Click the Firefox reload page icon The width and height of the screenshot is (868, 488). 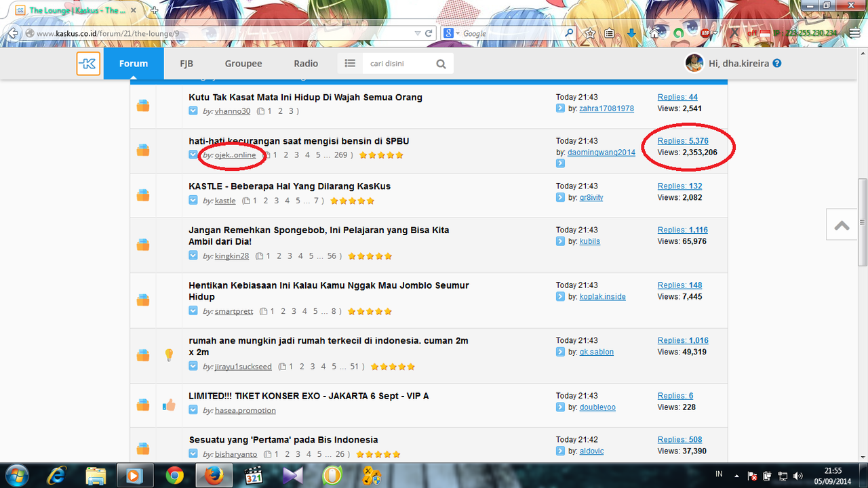(x=429, y=33)
